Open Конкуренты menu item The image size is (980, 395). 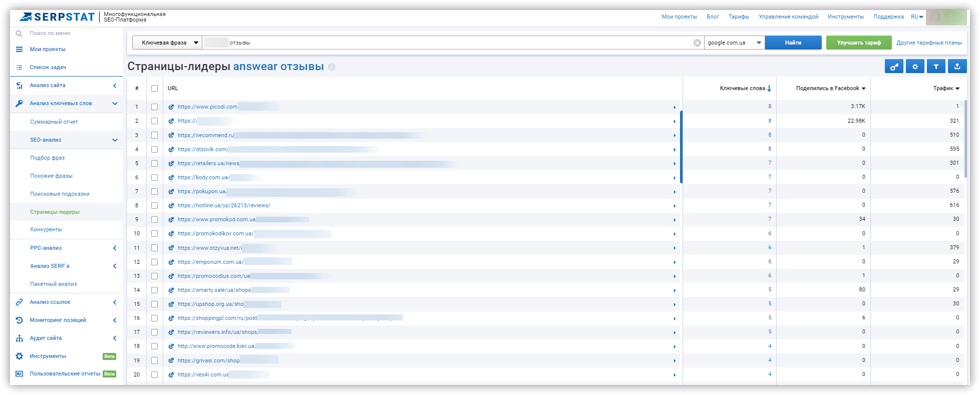46,230
